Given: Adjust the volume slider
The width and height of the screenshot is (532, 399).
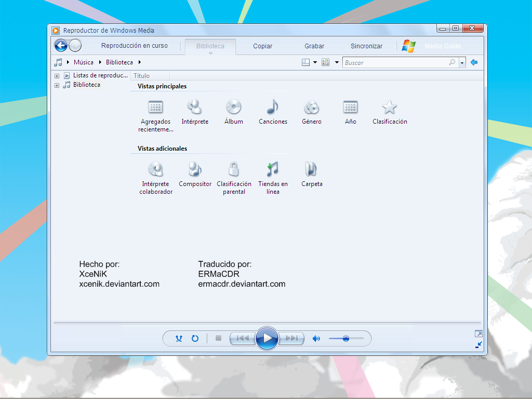Looking at the screenshot, I should coord(346,339).
